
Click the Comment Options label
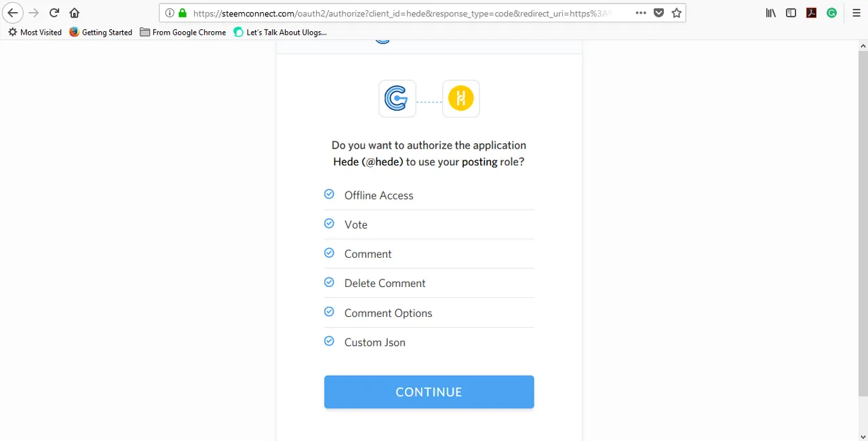(388, 313)
